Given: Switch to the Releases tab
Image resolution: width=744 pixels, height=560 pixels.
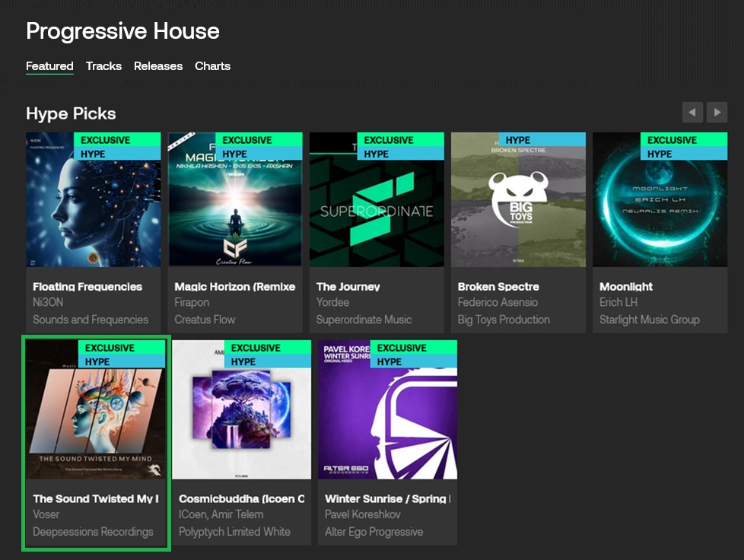Looking at the screenshot, I should pos(158,66).
